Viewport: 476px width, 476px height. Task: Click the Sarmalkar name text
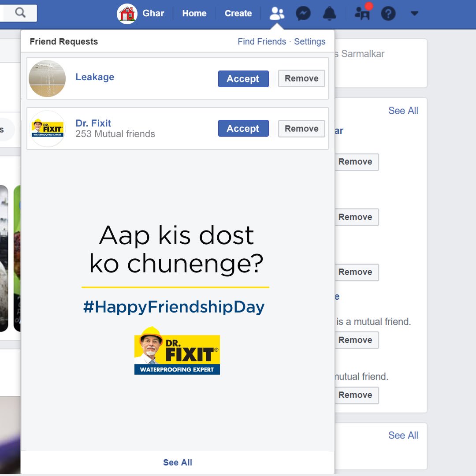point(362,54)
